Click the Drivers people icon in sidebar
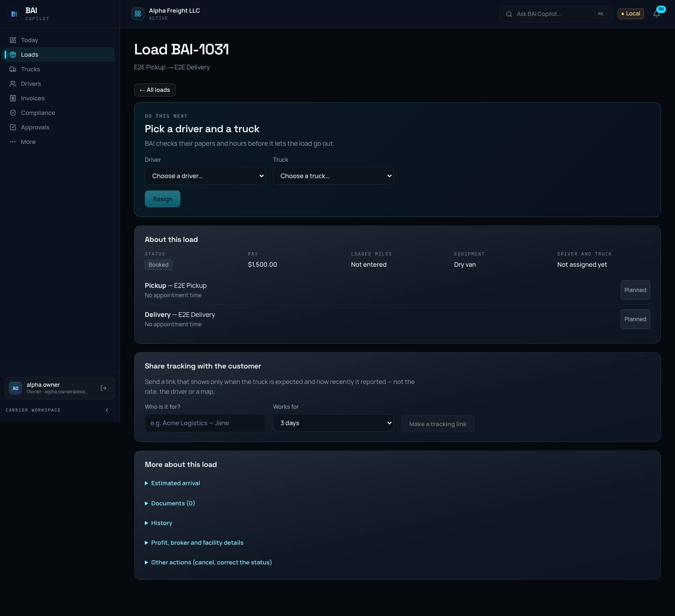 (x=13, y=84)
